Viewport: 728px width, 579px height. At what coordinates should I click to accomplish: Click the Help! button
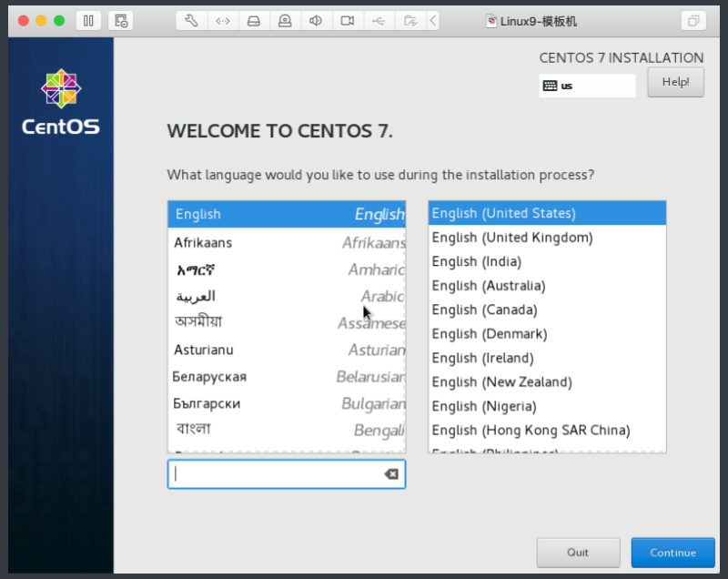675,82
